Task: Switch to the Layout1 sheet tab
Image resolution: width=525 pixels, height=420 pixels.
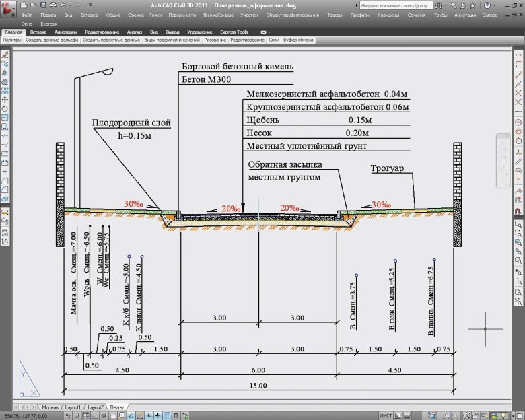Action: [x=72, y=407]
